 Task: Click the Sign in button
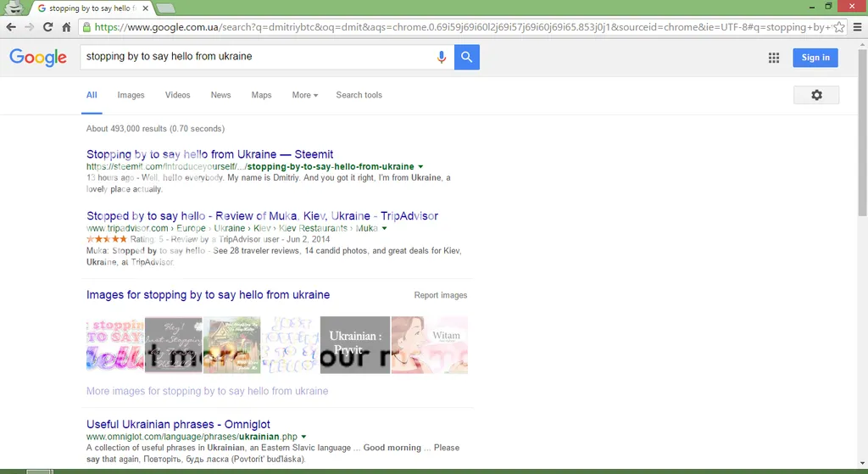point(815,58)
